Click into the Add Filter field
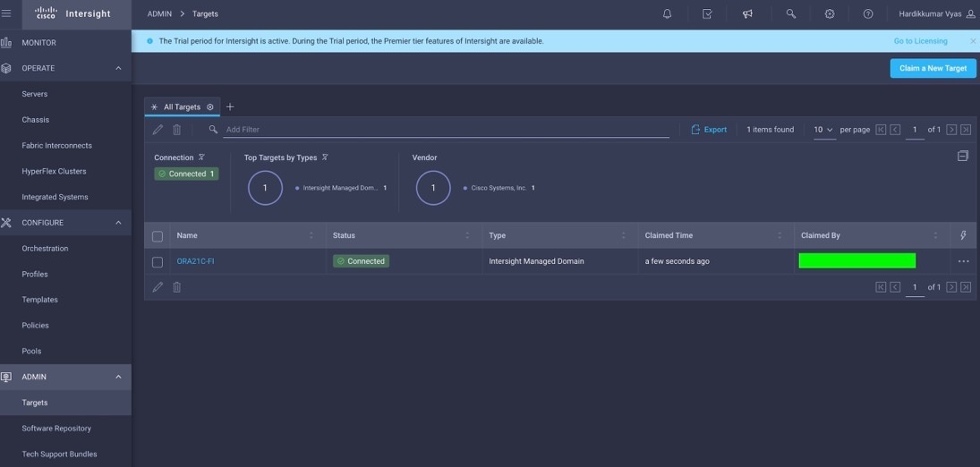Viewport: 980px width, 467px height. click(447, 130)
